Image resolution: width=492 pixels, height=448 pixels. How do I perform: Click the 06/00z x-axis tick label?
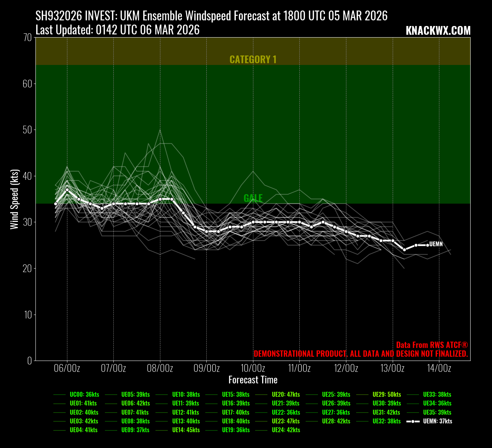tap(67, 368)
